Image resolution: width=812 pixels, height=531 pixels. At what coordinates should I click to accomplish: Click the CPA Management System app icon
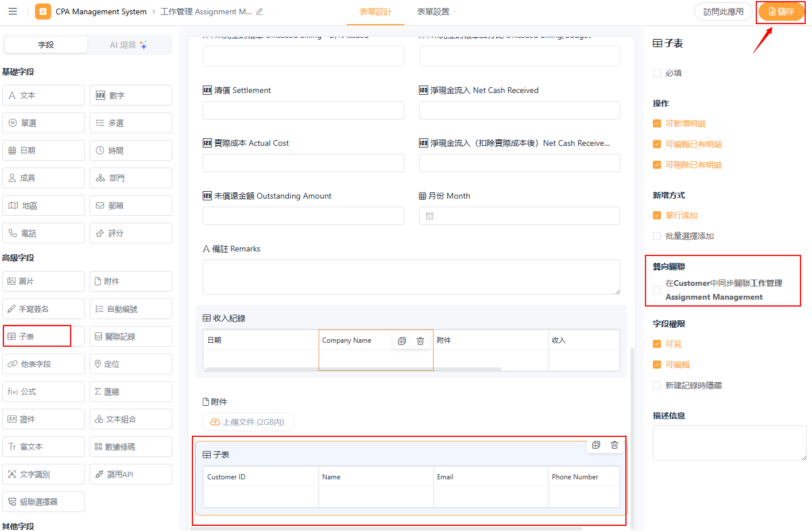click(x=43, y=11)
